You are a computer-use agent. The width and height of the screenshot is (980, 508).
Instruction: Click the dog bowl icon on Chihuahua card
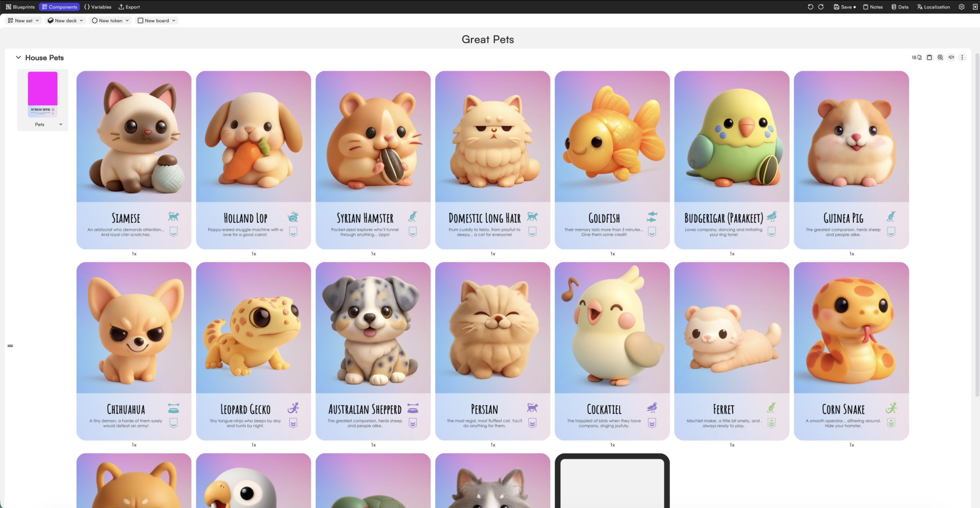[173, 408]
